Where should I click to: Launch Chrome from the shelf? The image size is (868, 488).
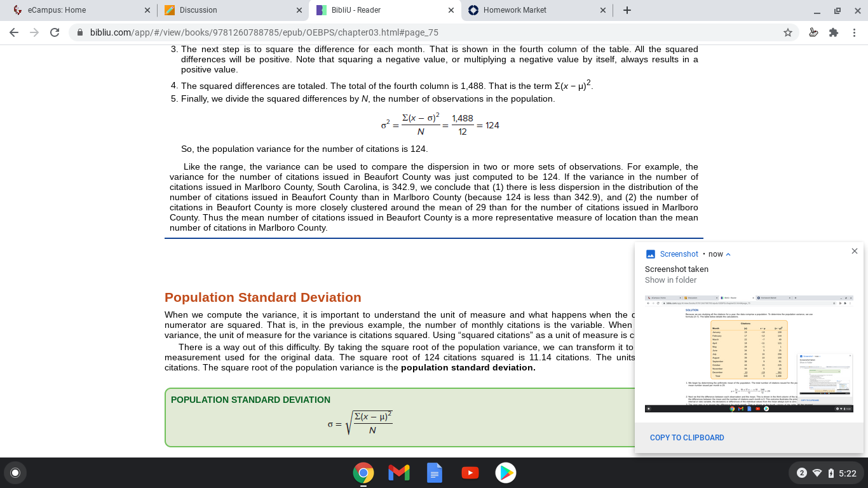click(x=363, y=473)
